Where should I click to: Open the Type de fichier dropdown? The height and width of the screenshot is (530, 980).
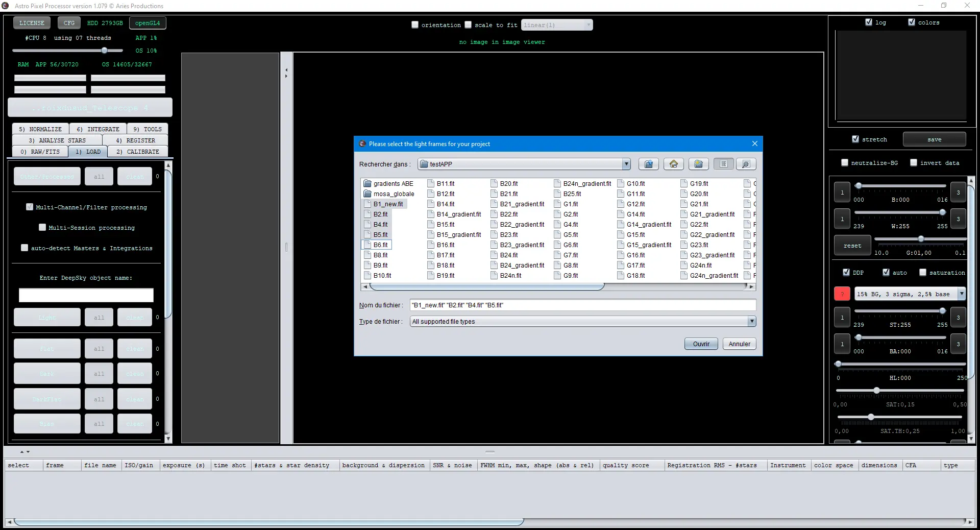(752, 321)
